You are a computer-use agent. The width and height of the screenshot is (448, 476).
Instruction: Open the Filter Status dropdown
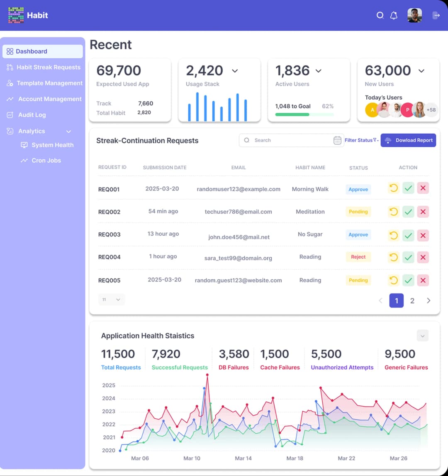point(361,140)
